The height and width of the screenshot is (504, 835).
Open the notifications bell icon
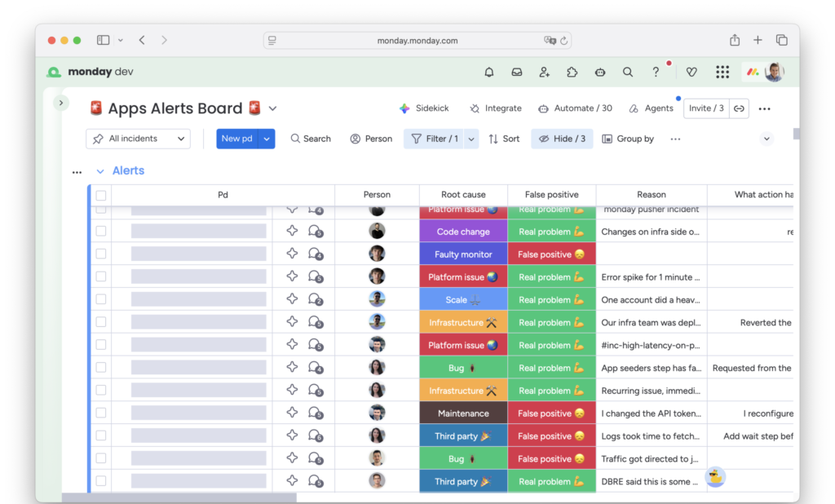click(489, 72)
